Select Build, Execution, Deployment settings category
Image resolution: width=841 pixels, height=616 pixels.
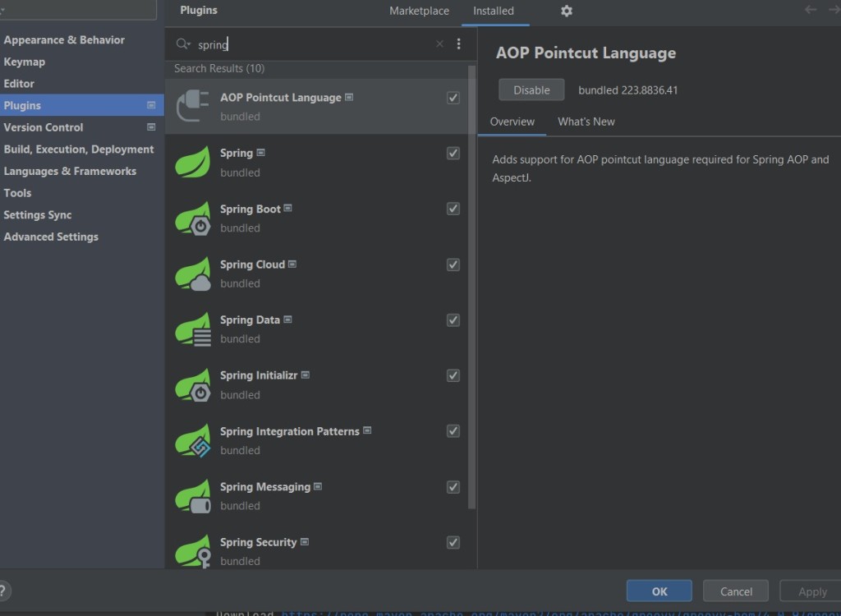[79, 149]
